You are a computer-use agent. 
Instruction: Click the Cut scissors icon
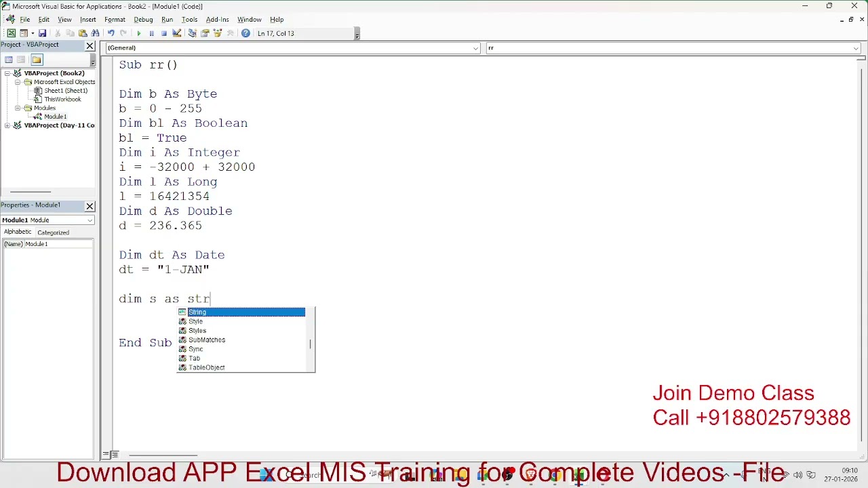pos(58,33)
